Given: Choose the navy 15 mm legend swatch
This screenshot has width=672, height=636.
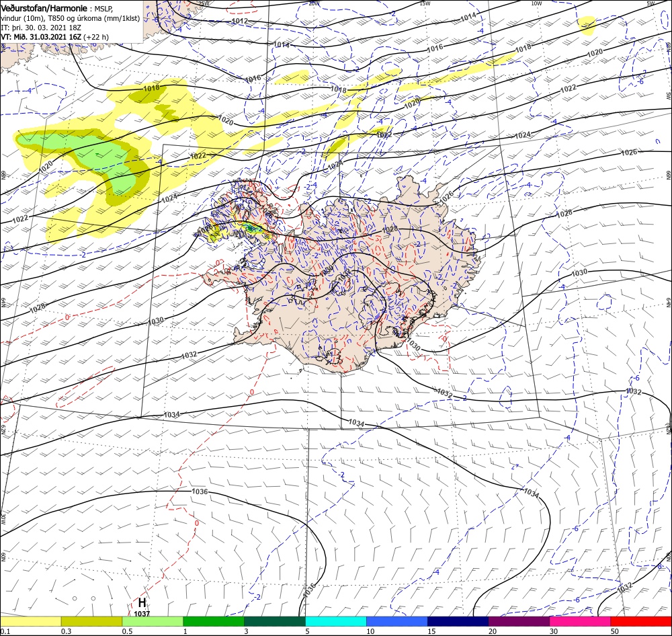Looking at the screenshot, I should click(x=458, y=621).
